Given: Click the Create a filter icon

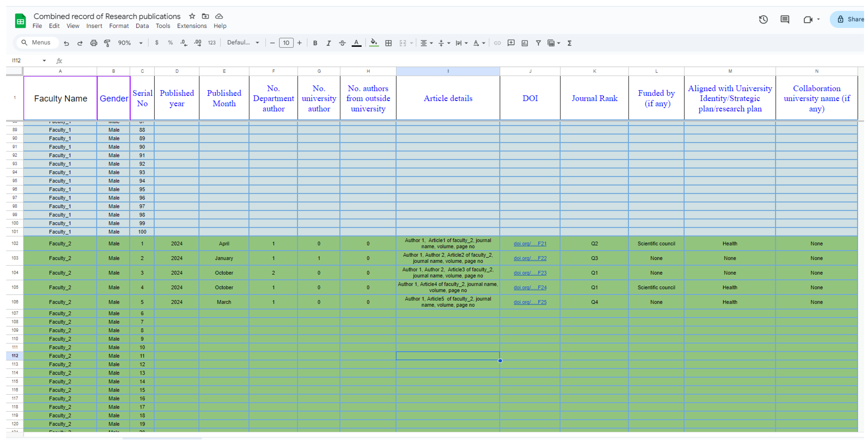Looking at the screenshot, I should point(538,43).
